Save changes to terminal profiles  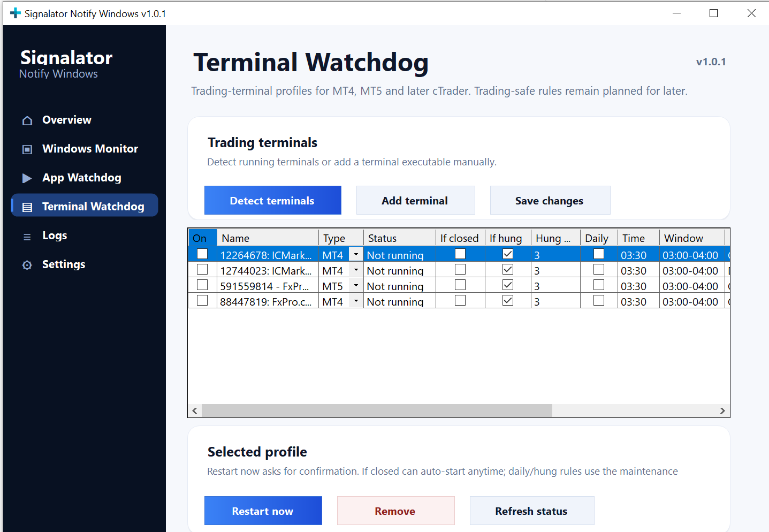pyautogui.click(x=550, y=200)
